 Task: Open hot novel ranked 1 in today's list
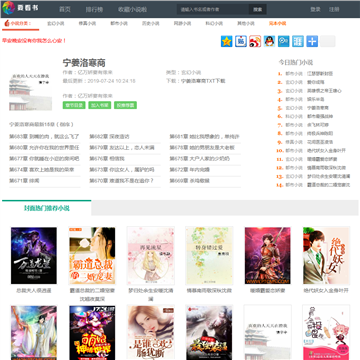(x=320, y=73)
